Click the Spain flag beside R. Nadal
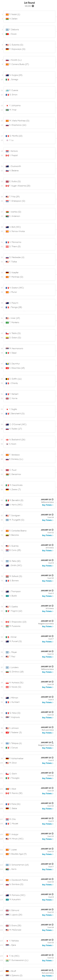 7,14
